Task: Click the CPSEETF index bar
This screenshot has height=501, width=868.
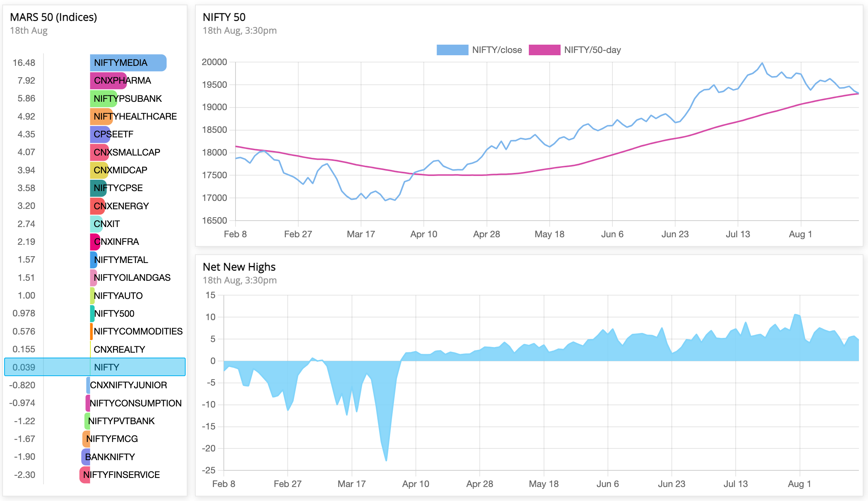Action: tap(100, 134)
